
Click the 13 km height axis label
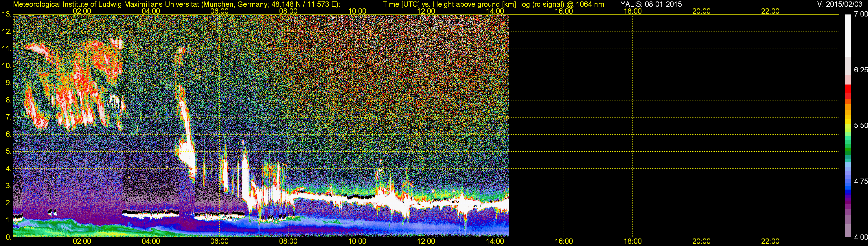(6, 14)
